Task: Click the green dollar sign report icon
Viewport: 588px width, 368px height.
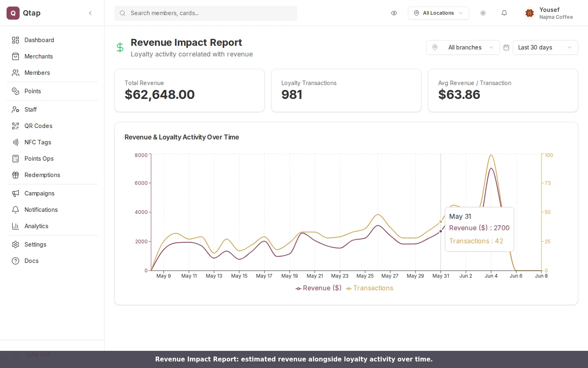Action: point(120,47)
